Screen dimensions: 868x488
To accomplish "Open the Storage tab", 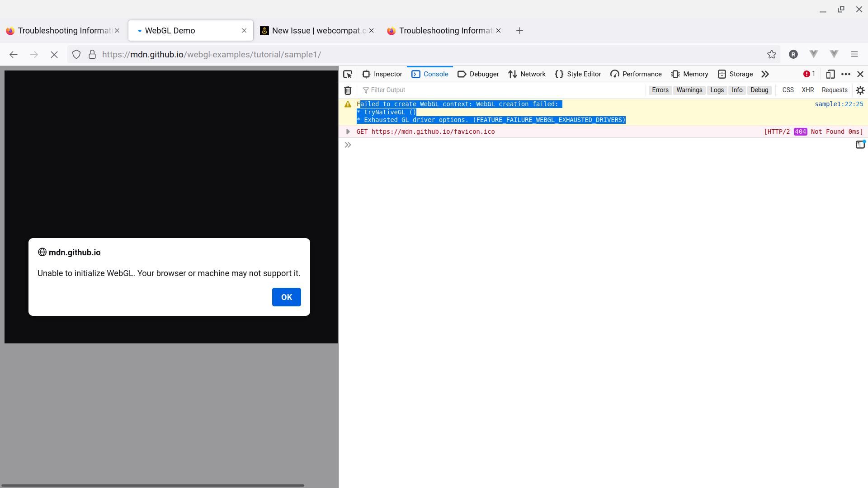I will click(x=735, y=74).
